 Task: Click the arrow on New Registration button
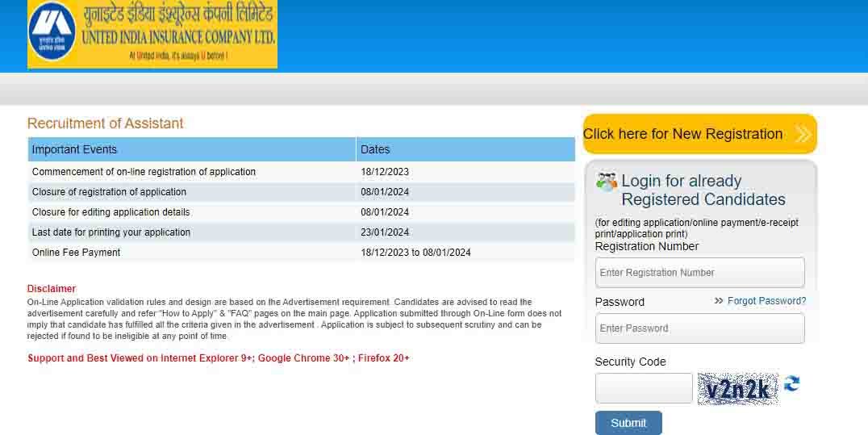pos(803,134)
